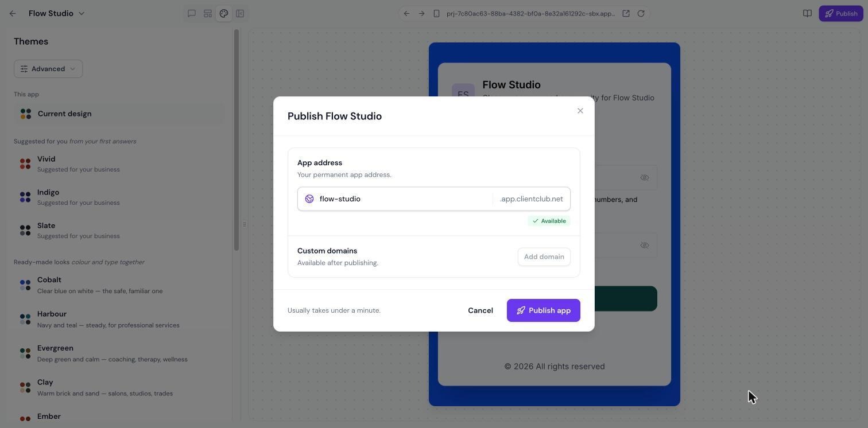
Task: Select the Current design theme
Action: pyautogui.click(x=119, y=114)
